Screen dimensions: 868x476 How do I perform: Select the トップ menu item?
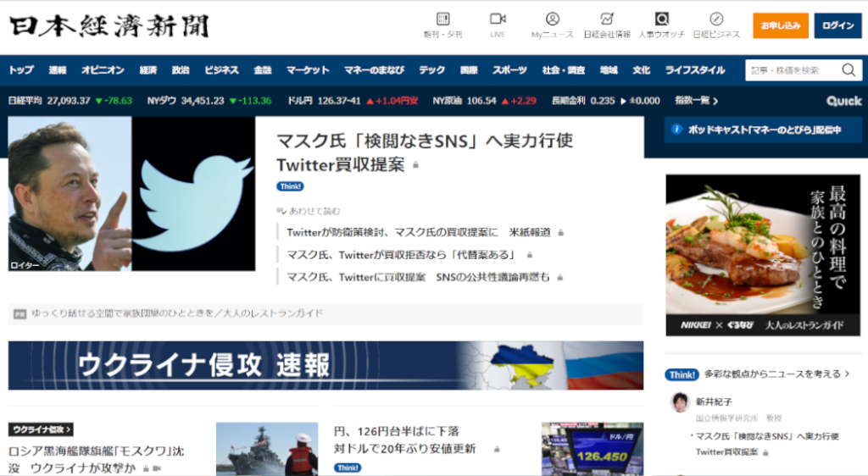[21, 70]
